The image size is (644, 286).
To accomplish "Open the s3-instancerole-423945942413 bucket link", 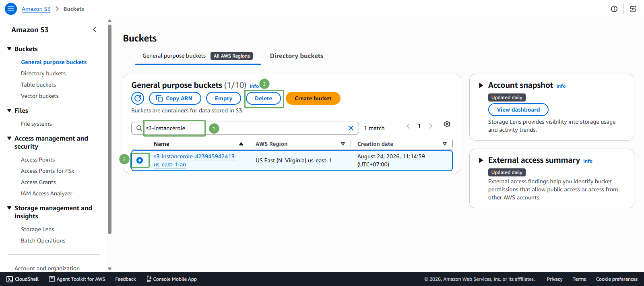I will pos(195,160).
